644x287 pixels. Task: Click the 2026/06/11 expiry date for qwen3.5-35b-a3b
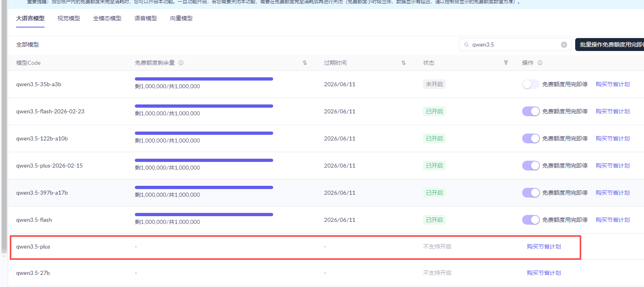[x=340, y=84]
